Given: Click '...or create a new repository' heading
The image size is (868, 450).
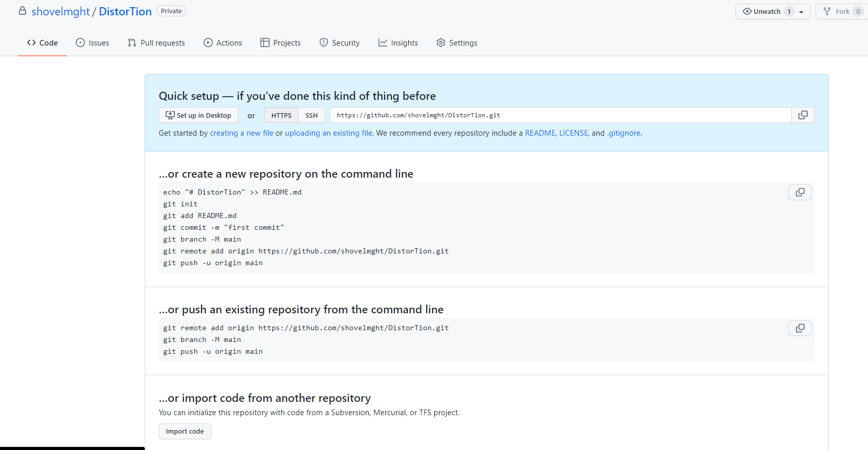Looking at the screenshot, I should pos(286,174).
